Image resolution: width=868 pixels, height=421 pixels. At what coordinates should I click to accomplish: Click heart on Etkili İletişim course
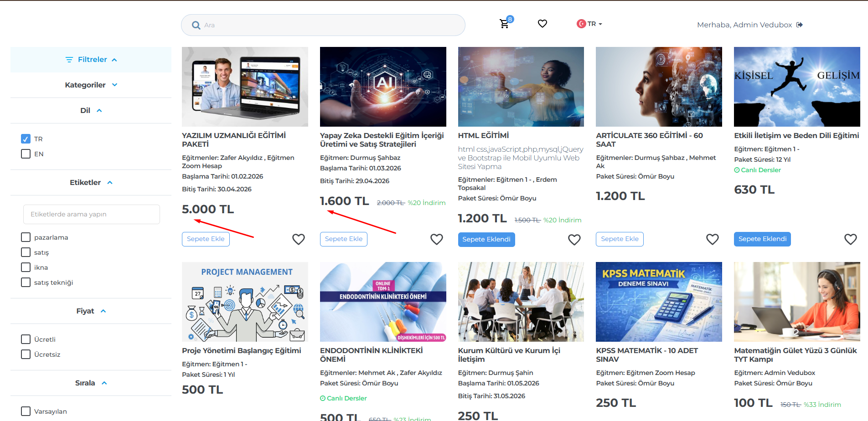tap(851, 239)
